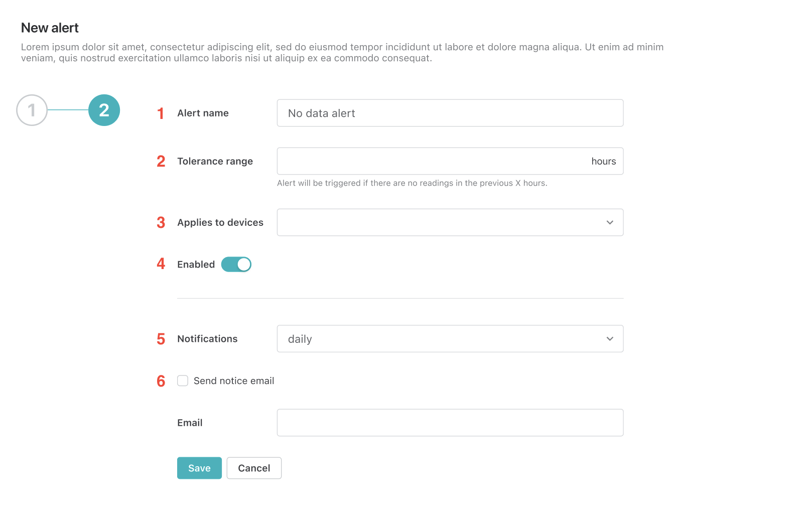Click the Enabled label text
Image resolution: width=812 pixels, height=509 pixels.
(x=196, y=265)
